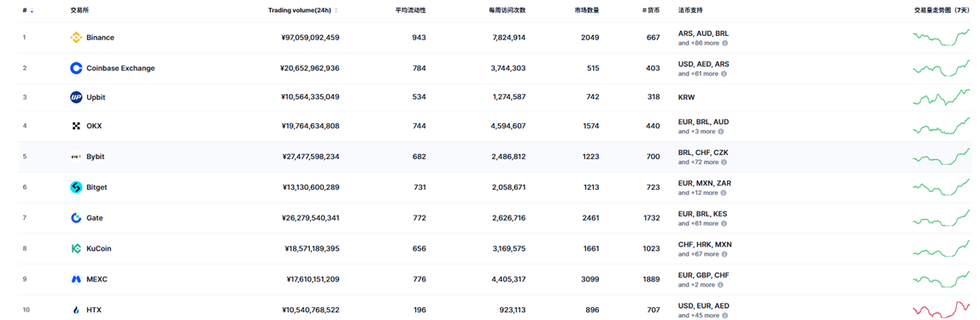Click info icon beside "and +45 more"
Screen dimensions: 980x320
[x=725, y=316]
